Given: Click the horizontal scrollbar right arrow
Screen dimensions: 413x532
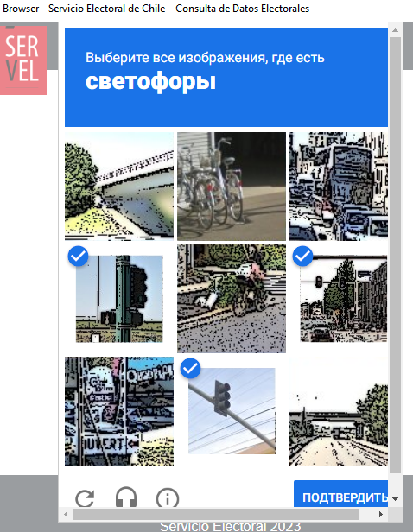Looking at the screenshot, I should pos(381,514).
